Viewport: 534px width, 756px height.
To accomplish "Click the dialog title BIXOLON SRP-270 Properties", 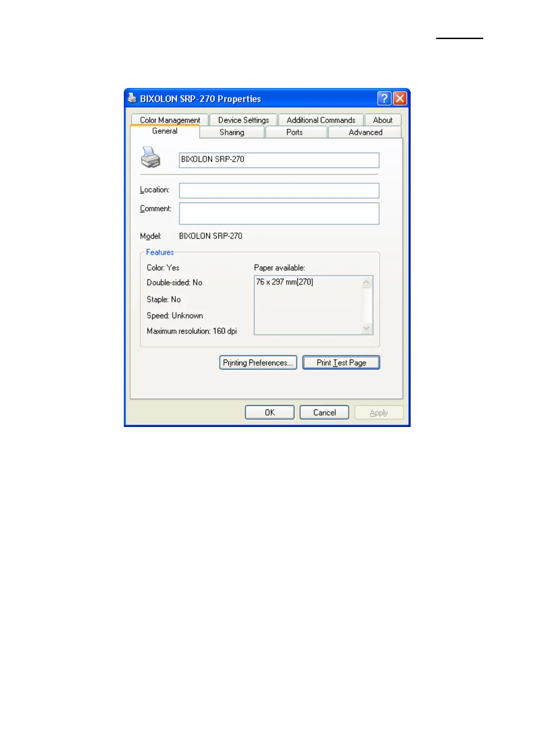I will [x=201, y=99].
